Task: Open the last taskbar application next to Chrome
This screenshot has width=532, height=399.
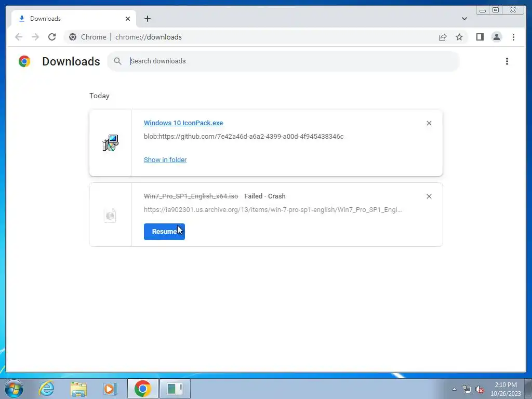Action: point(175,389)
